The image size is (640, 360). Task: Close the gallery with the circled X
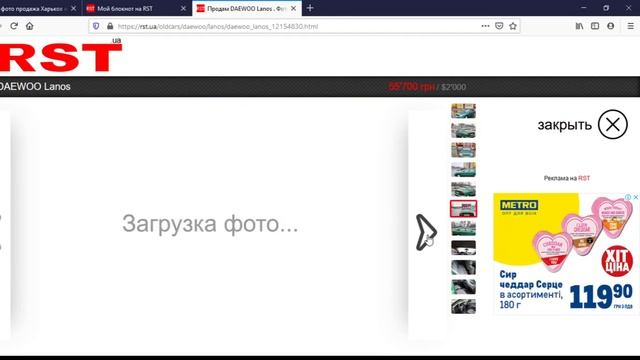tap(612, 124)
